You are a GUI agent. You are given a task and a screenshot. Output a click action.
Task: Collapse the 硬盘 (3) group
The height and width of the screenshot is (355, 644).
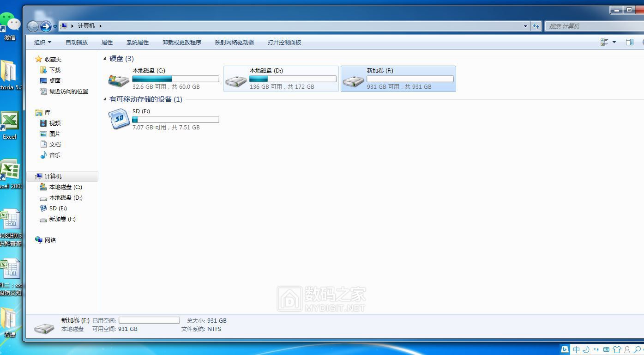click(x=105, y=59)
